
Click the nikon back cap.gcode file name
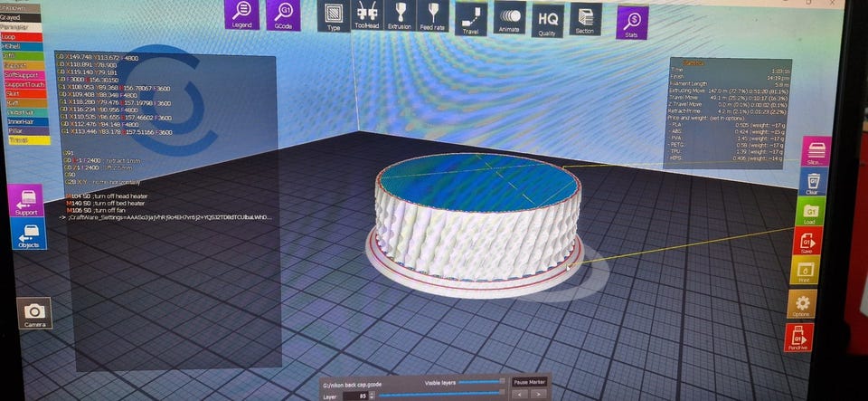(351, 383)
